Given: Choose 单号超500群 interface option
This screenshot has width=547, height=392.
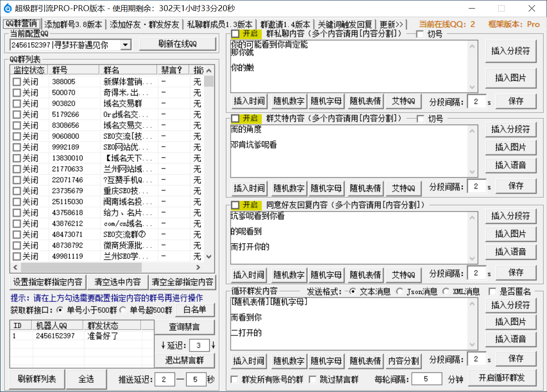Looking at the screenshot, I should point(122,310).
